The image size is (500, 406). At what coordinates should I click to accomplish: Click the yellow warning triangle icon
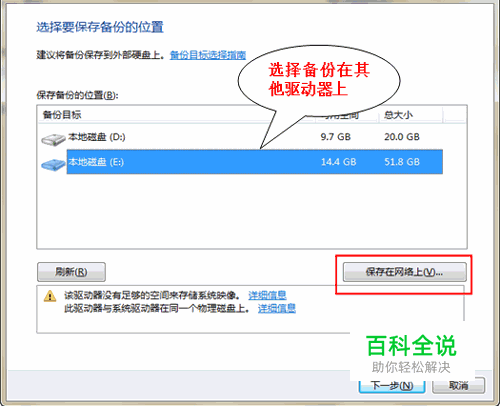coord(50,296)
